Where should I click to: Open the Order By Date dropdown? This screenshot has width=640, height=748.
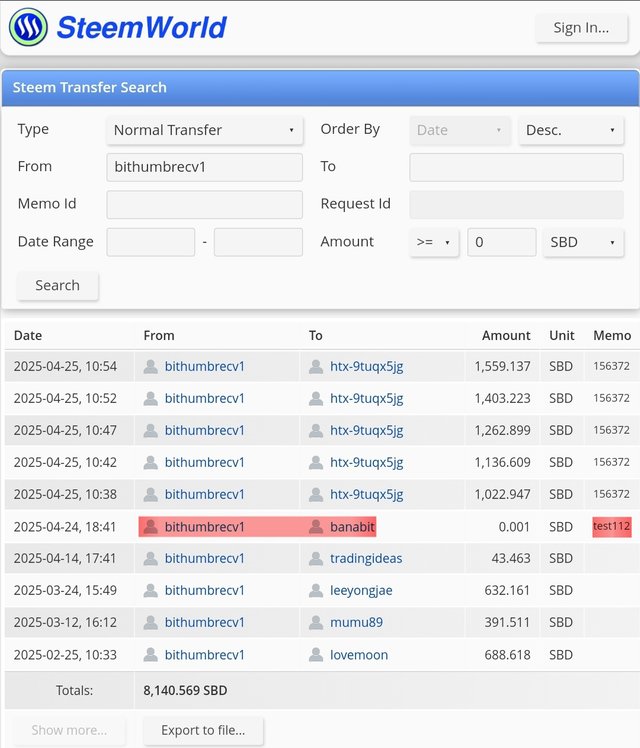460,130
